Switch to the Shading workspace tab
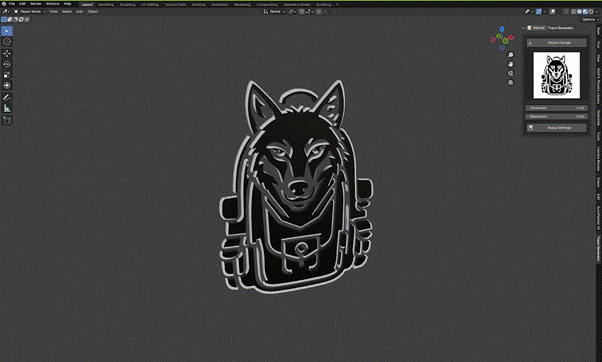 point(198,5)
